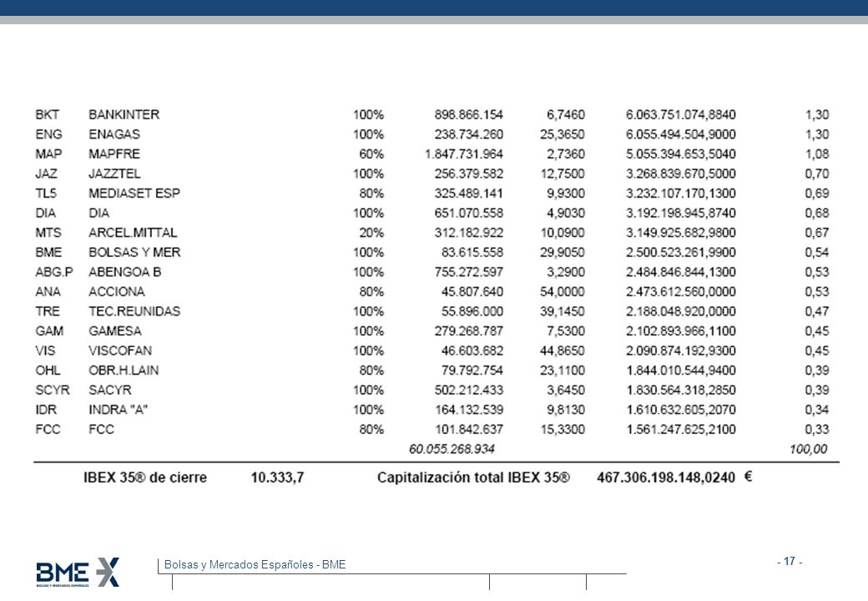868x601 pixels.
Task: Select TEC.REUNIDAS company name
Action: [134, 311]
